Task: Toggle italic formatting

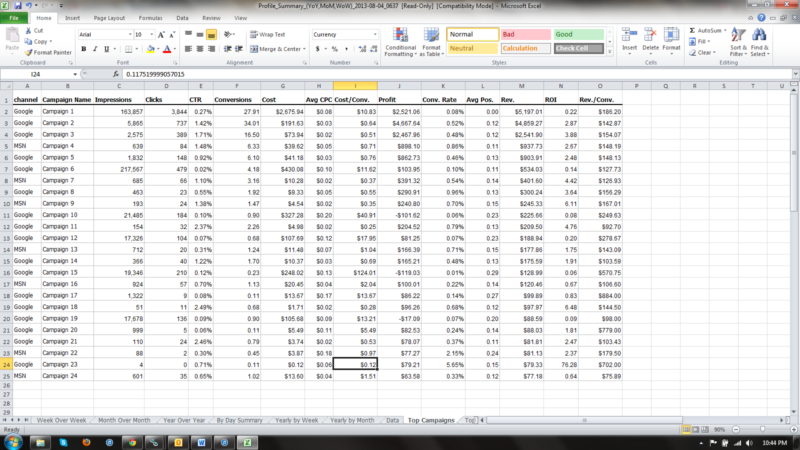Action: (95, 48)
